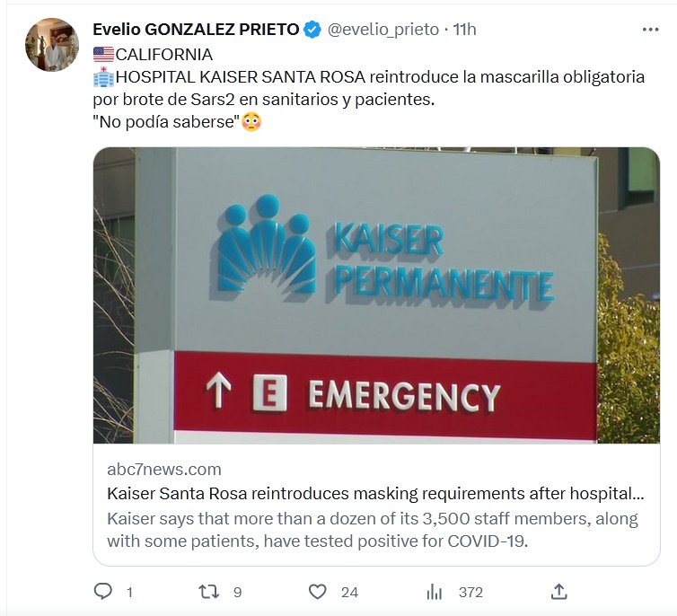Open the 11h timestamp link
The width and height of the screenshot is (677, 616).
click(x=464, y=30)
